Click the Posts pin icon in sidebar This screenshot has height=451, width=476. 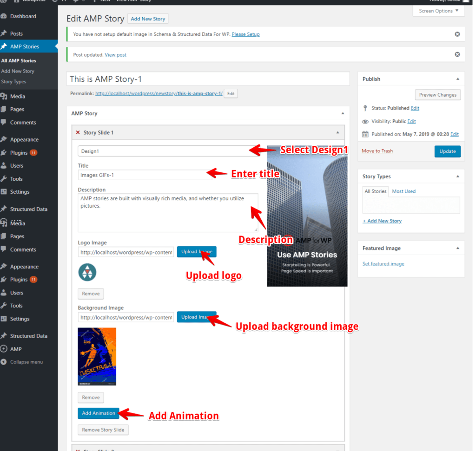tap(4, 33)
